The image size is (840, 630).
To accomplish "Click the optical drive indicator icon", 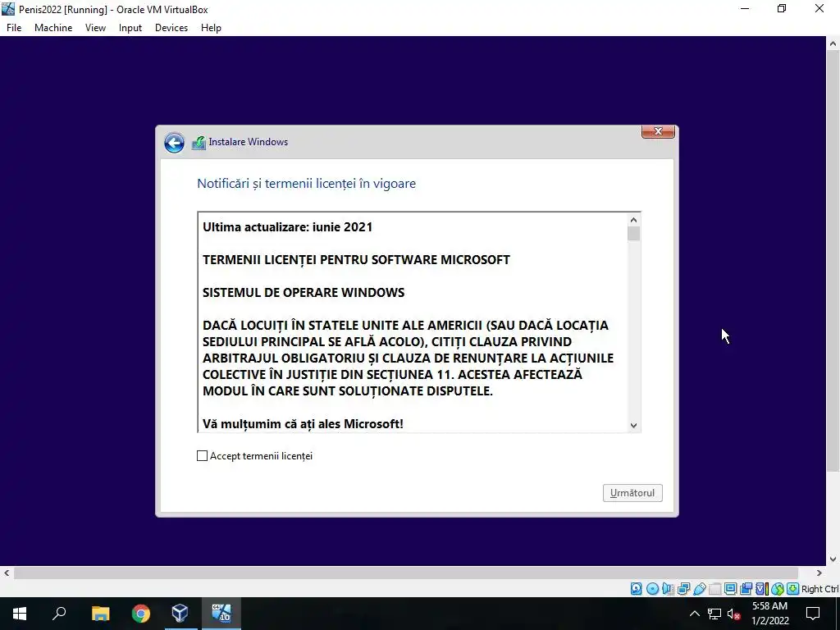I will click(x=652, y=589).
